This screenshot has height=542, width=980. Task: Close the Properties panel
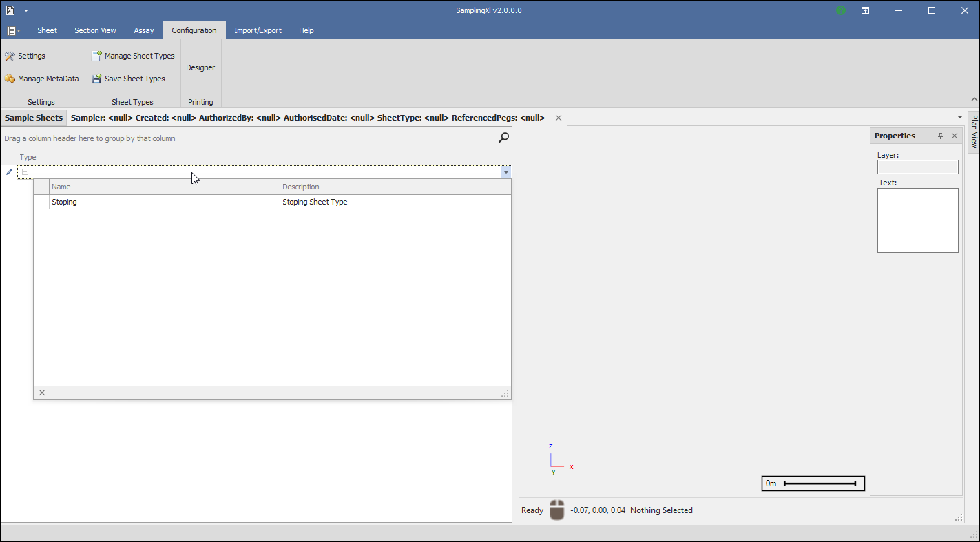coord(955,136)
